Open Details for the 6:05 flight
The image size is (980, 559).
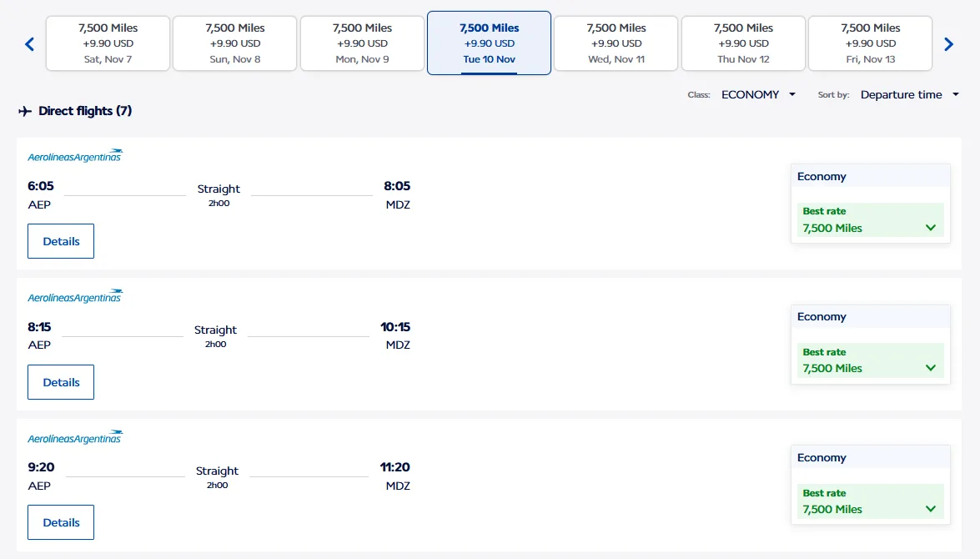tap(61, 241)
